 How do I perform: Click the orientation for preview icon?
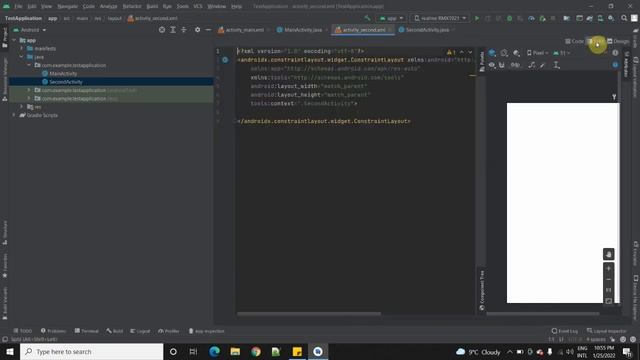(504, 53)
